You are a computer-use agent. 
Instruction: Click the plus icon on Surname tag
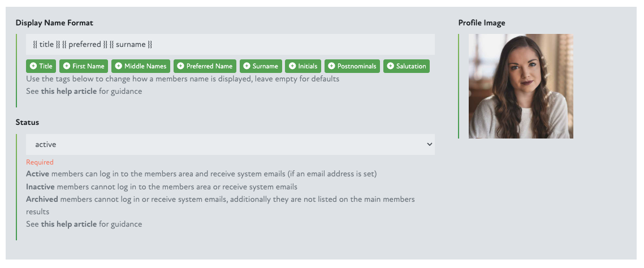pyautogui.click(x=247, y=66)
